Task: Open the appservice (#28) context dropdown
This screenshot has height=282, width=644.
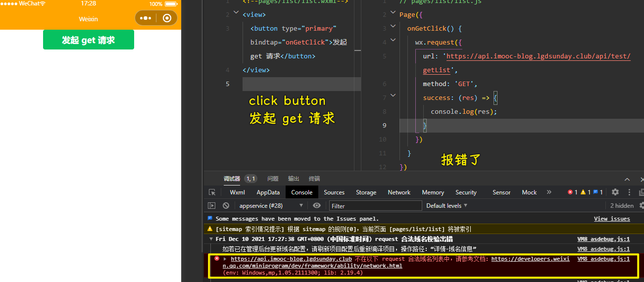Action: coord(271,205)
